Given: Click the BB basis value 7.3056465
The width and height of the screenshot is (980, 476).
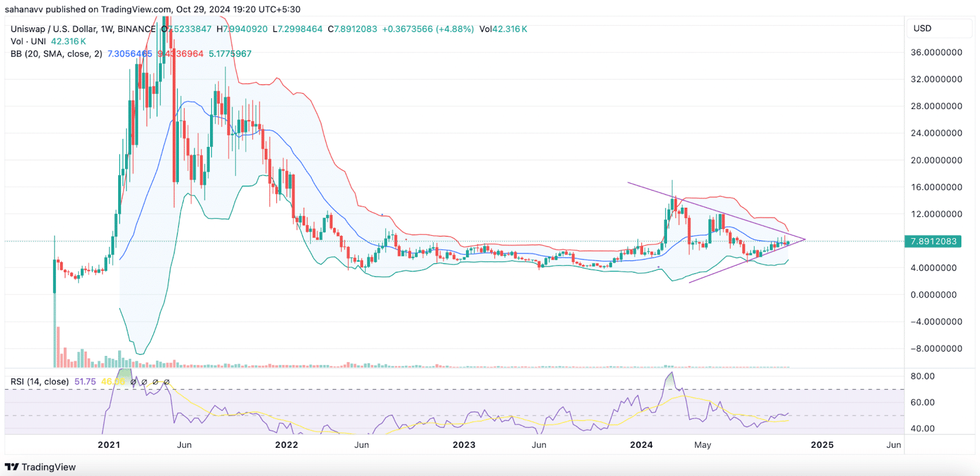Looking at the screenshot, I should (x=130, y=53).
